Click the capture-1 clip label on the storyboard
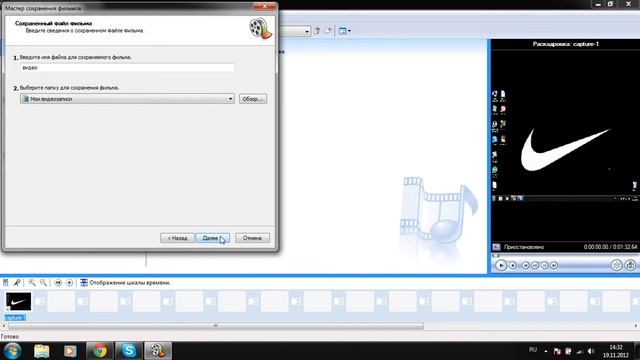640x360 pixels. coord(15,318)
